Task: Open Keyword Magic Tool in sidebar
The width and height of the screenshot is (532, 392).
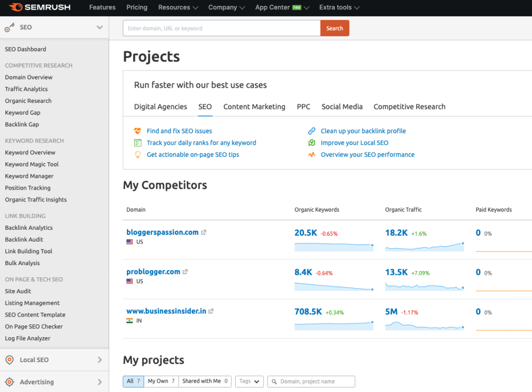Action: [x=31, y=164]
